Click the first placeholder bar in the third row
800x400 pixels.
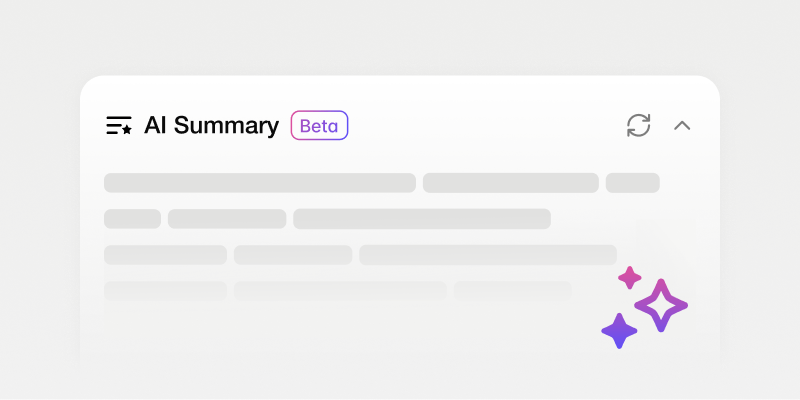(165, 255)
